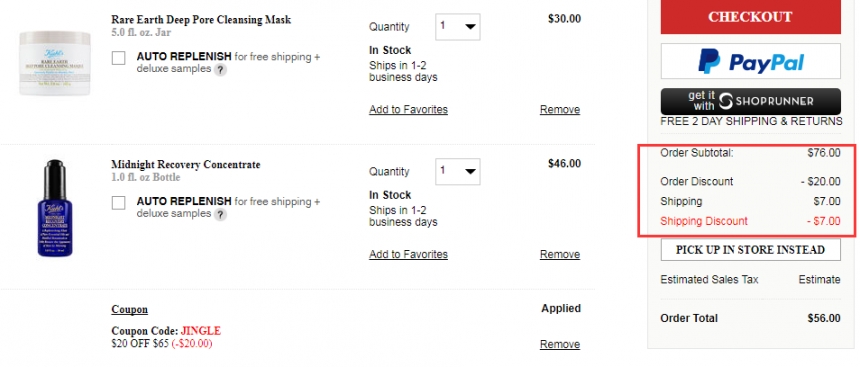Open quantity dropdown for Midnight Recovery Concentrate
The width and height of the screenshot is (860, 367).
click(x=457, y=171)
